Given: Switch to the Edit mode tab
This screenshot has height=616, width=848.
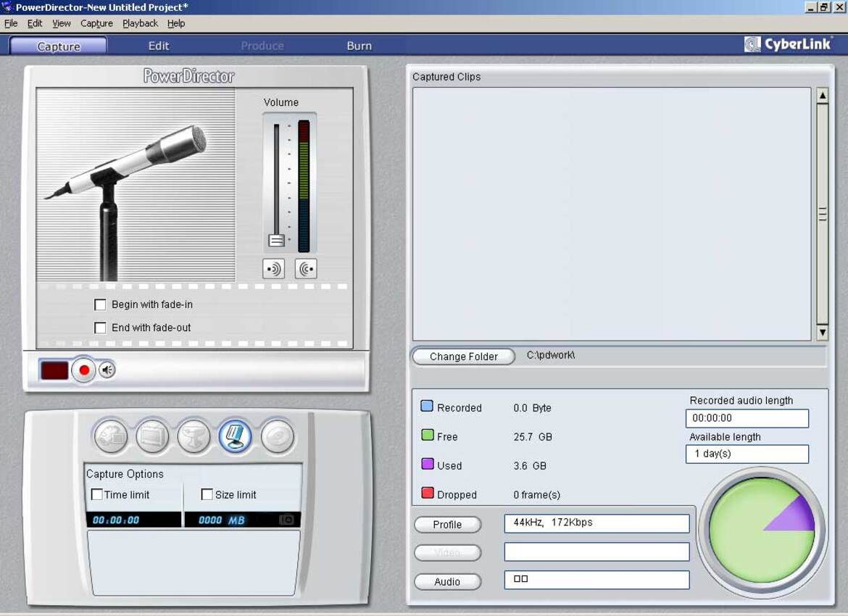Looking at the screenshot, I should tap(159, 46).
